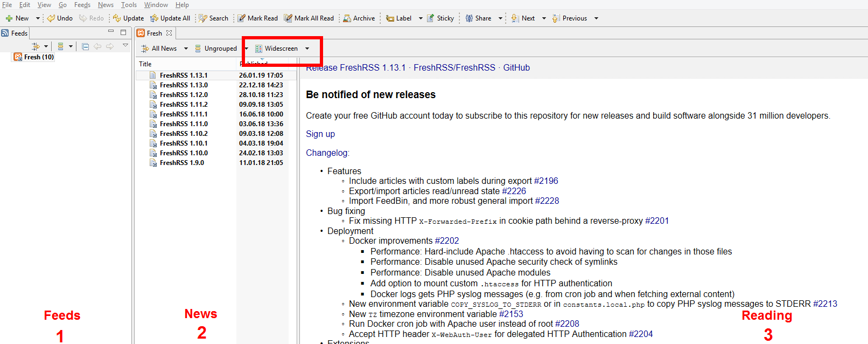Click the All News filter button

coord(159,49)
